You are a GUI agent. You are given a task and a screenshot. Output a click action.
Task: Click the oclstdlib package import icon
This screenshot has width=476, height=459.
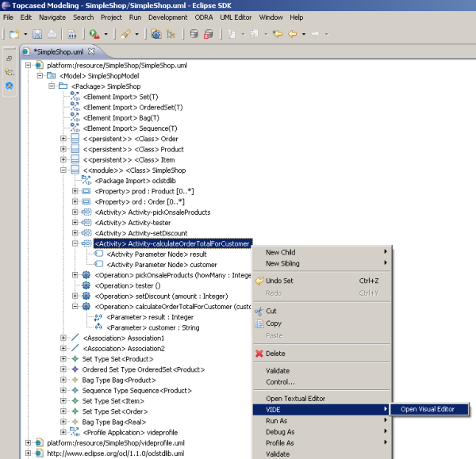point(86,181)
